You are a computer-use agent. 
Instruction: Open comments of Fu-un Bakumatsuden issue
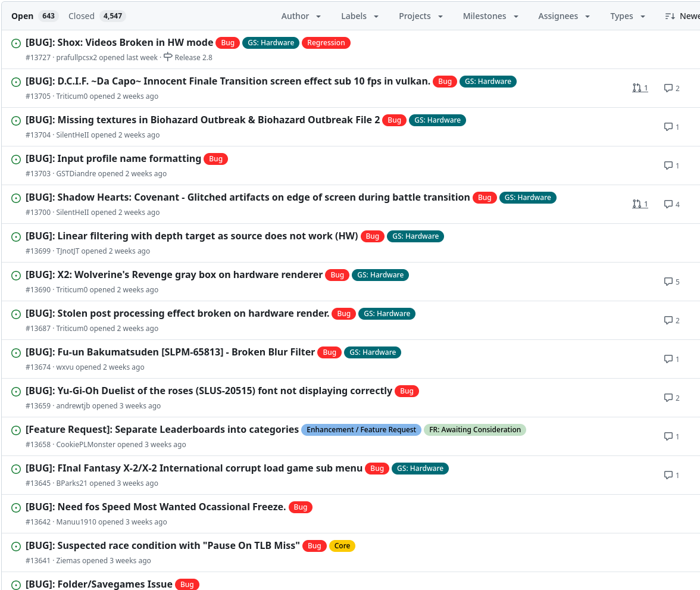pos(672,359)
